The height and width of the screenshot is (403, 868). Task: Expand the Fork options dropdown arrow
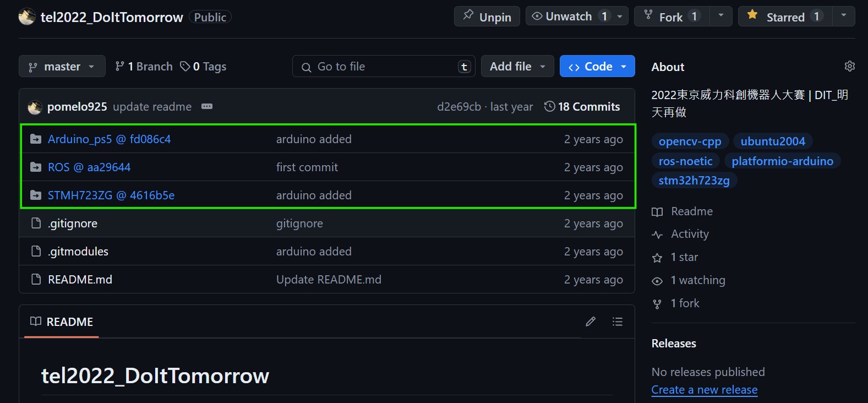(721, 17)
